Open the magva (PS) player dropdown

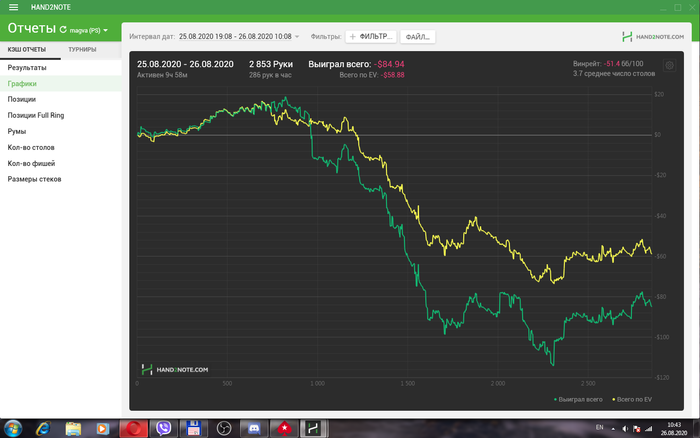click(x=88, y=30)
